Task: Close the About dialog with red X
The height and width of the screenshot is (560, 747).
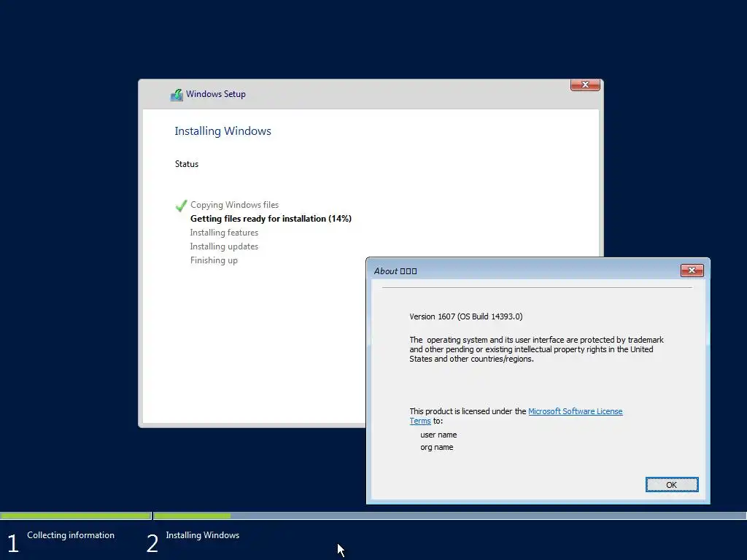Action: coord(692,271)
